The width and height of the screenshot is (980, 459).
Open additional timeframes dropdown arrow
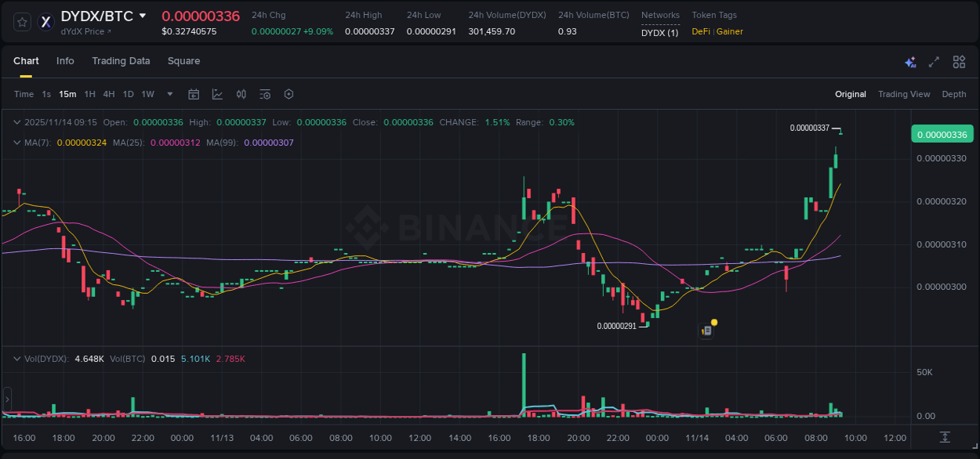[169, 93]
